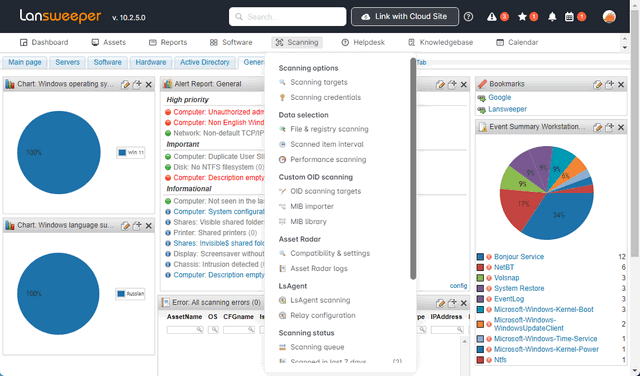Viewport: 640px width, 376px height.
Task: Open the warning alerts icon in header
Action: [x=492, y=17]
